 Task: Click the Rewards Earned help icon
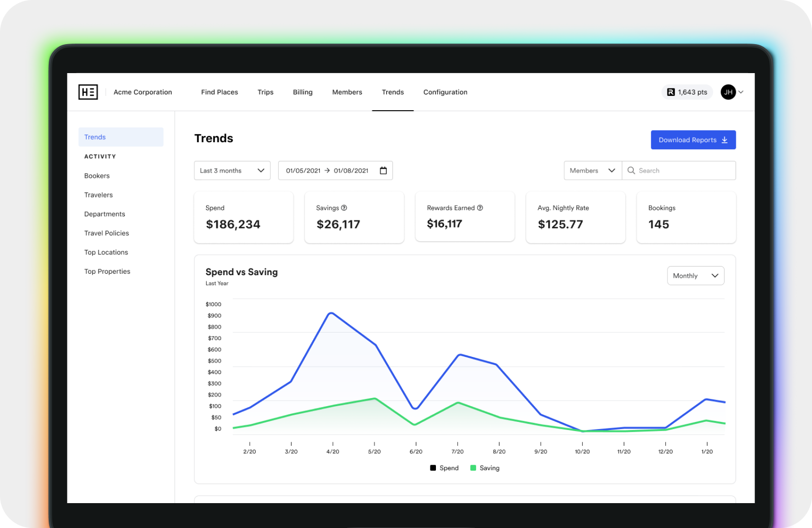pyautogui.click(x=480, y=208)
